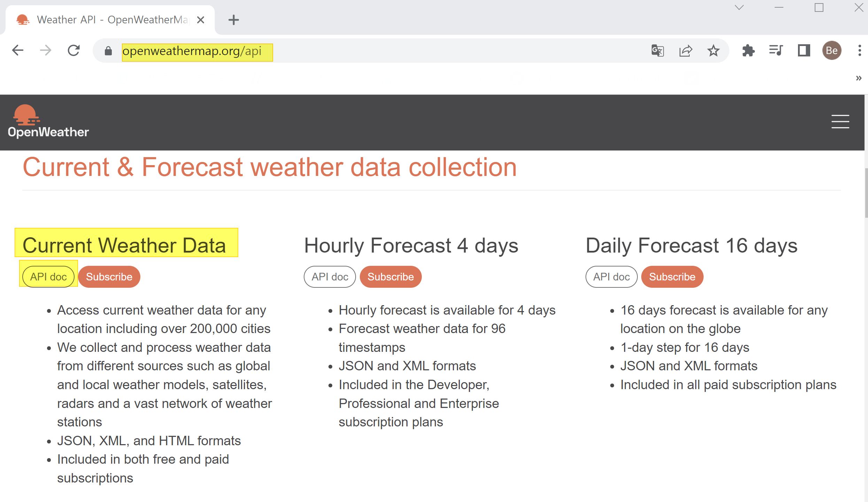Viewport: 868px width, 502px height.
Task: Open the Extensions puzzle icon
Action: (x=748, y=51)
